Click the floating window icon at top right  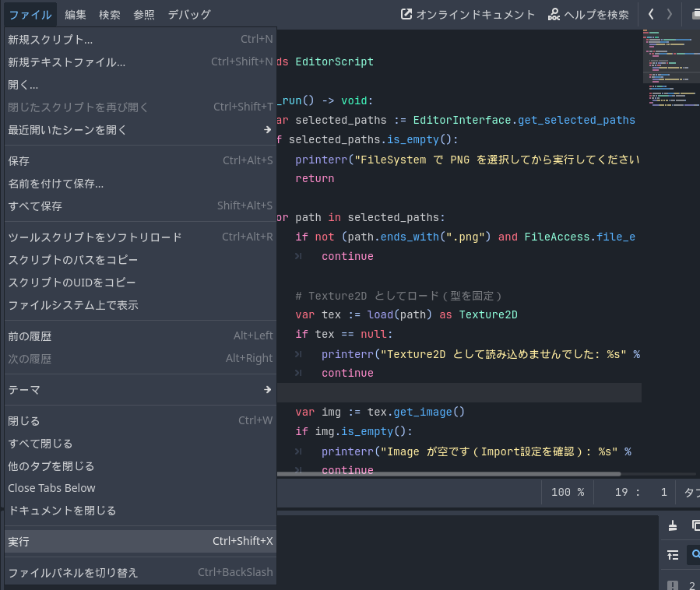coord(695,14)
